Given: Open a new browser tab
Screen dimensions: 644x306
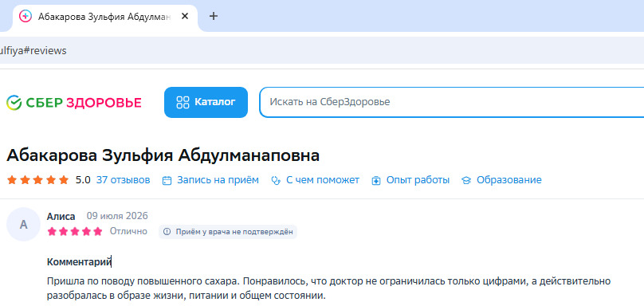Looking at the screenshot, I should tap(213, 17).
